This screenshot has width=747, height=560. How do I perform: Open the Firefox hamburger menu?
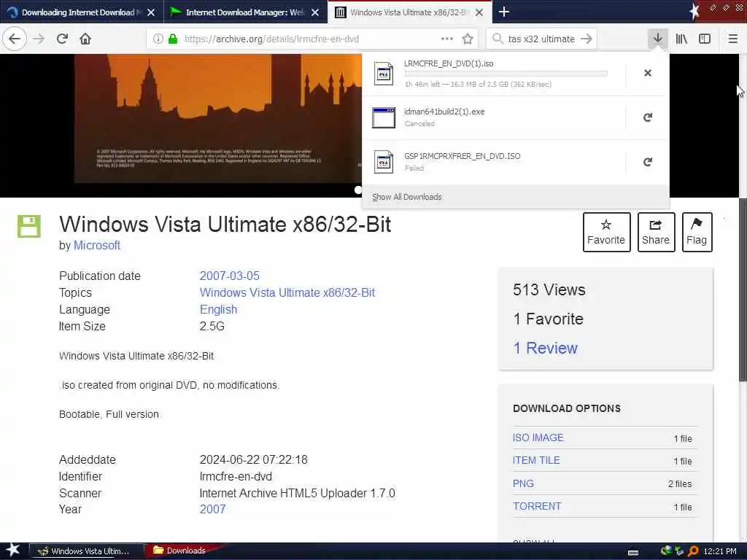pyautogui.click(x=733, y=39)
